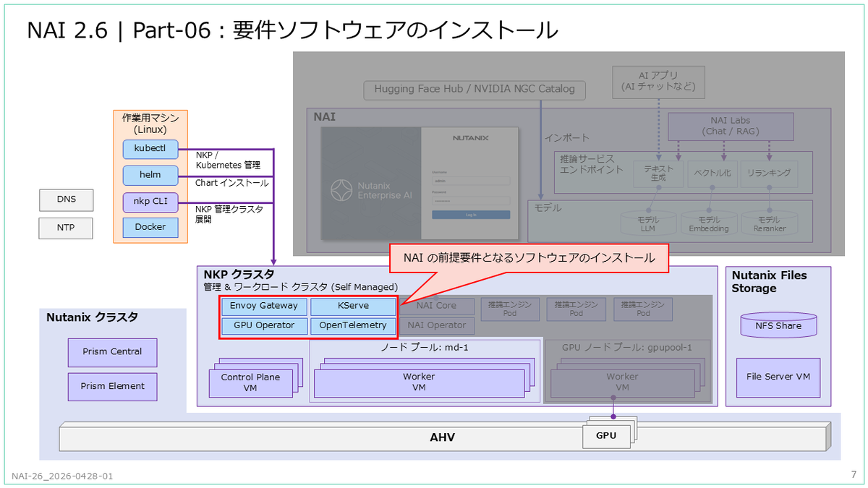
Task: Select the greyed NAI Operator box
Action: point(437,326)
